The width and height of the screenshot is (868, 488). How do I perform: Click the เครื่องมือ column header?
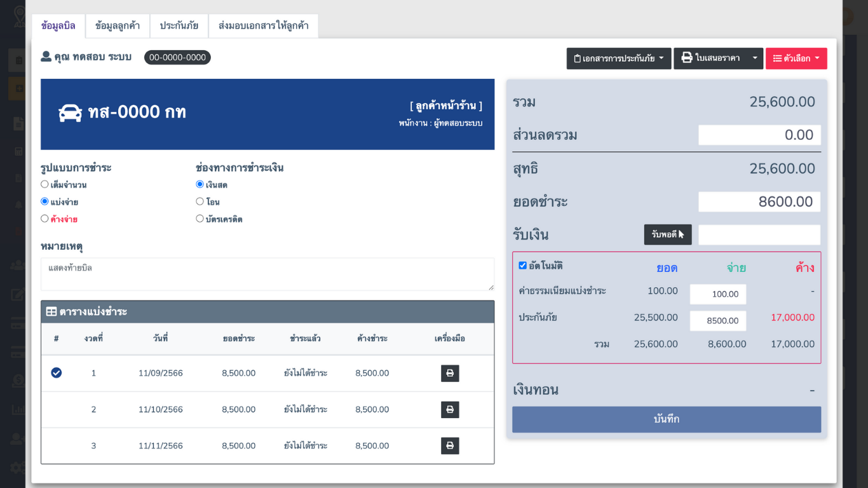click(x=450, y=339)
